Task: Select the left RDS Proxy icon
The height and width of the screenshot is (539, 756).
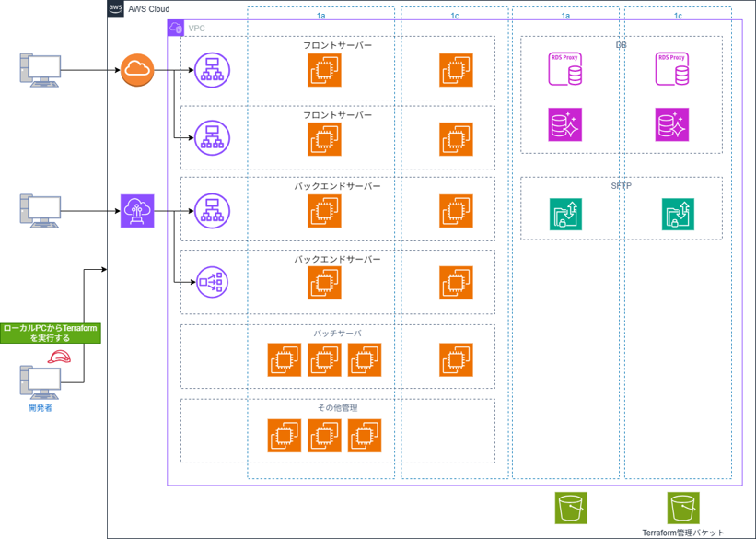Action: pos(565,70)
